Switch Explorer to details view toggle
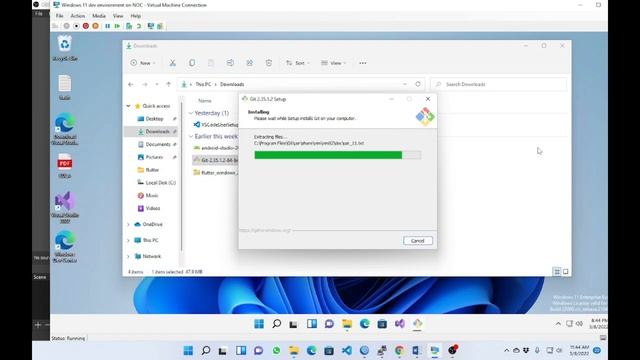This screenshot has height=360, width=640. click(556, 272)
